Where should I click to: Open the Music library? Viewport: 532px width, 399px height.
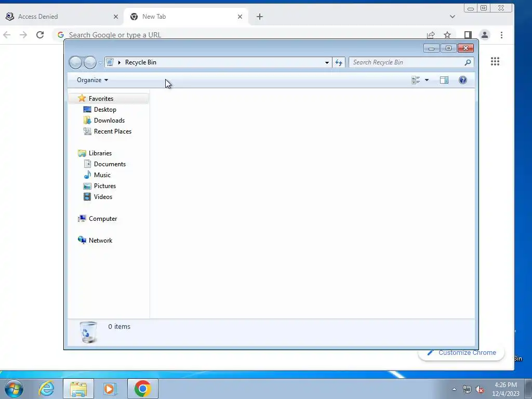coord(102,175)
